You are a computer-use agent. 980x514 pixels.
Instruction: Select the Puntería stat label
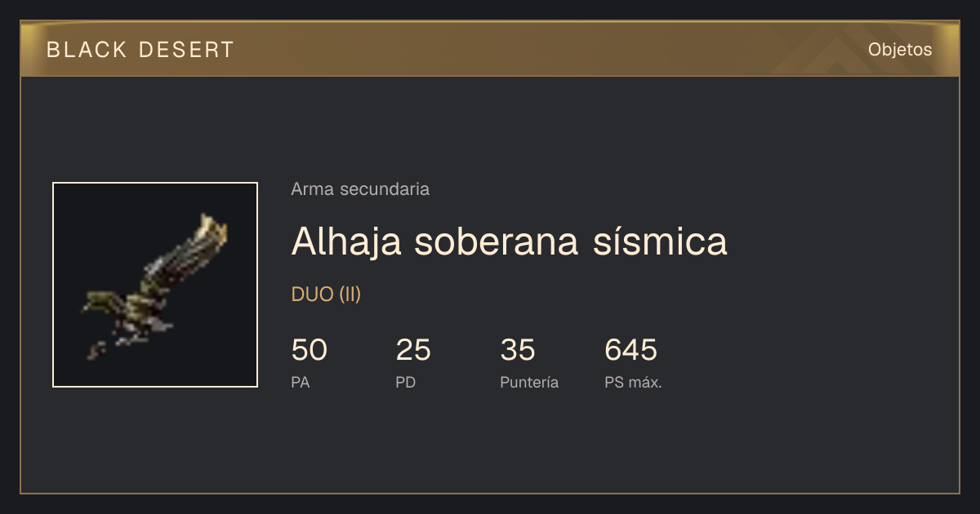tap(529, 383)
